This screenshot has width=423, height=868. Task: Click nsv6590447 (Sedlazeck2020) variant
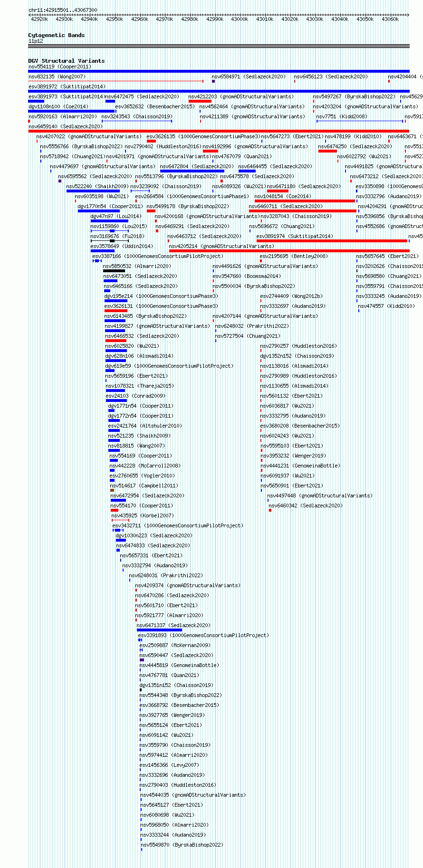(176, 656)
